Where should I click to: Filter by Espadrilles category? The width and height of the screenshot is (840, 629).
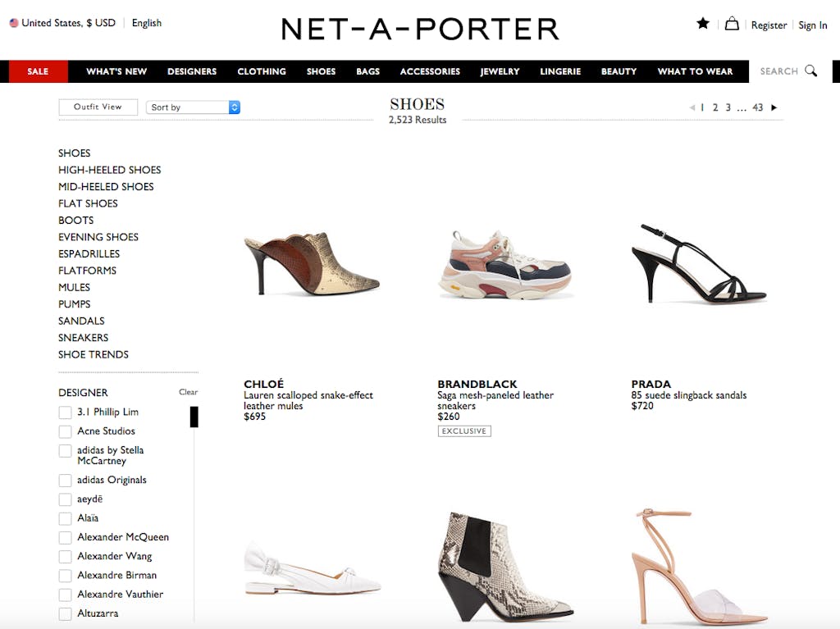pos(89,254)
